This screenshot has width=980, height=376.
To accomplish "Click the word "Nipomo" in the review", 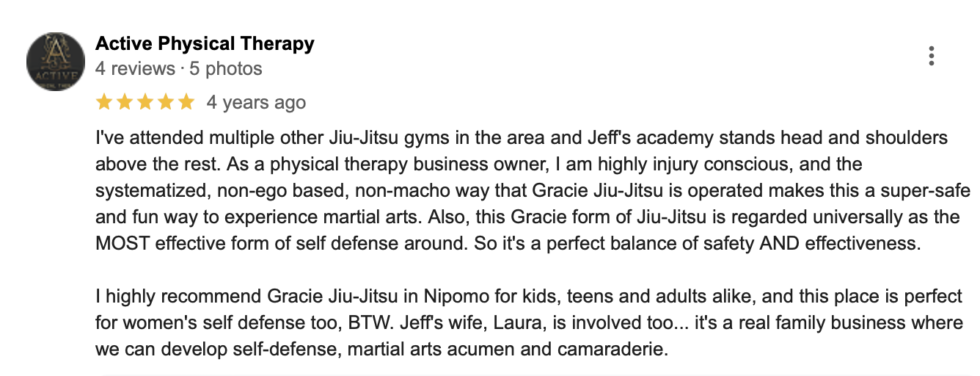I will click(449, 297).
